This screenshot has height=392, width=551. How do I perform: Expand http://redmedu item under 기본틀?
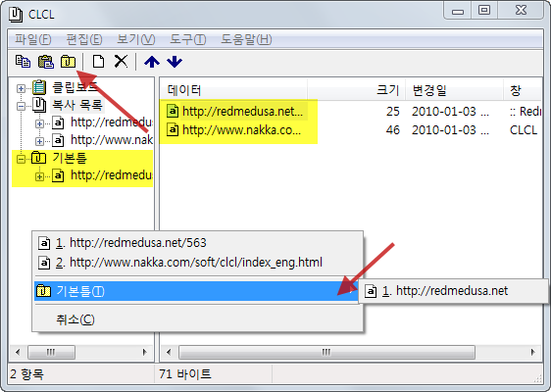click(x=39, y=176)
